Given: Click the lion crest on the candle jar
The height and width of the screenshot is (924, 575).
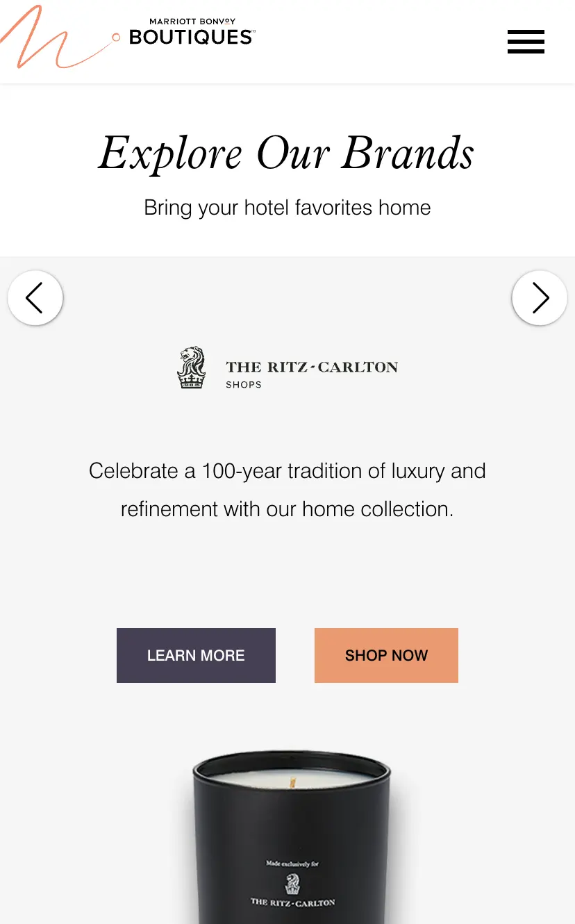Looking at the screenshot, I should click(292, 884).
